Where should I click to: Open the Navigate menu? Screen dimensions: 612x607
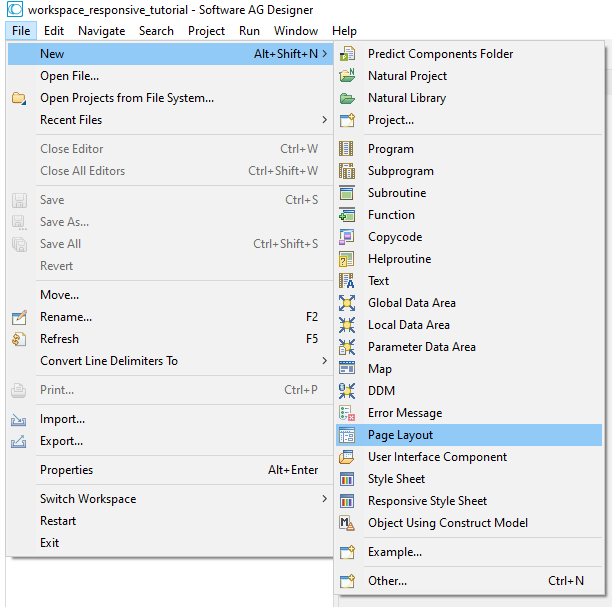101,31
